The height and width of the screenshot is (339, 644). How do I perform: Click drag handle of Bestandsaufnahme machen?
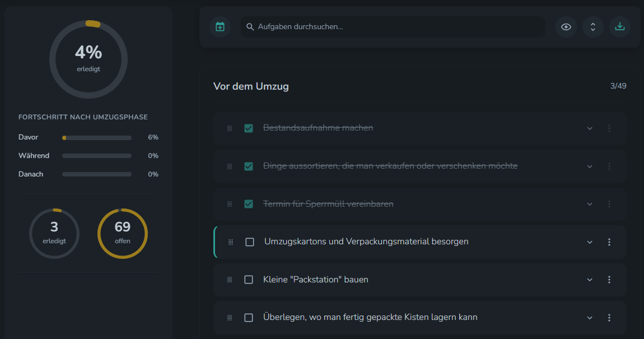[x=230, y=128]
